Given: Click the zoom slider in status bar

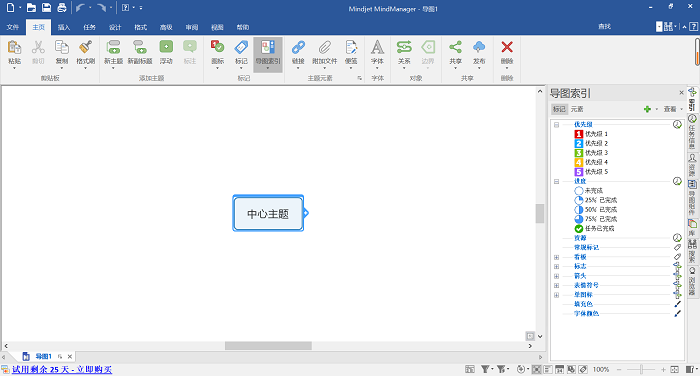Looking at the screenshot, I should (641, 369).
